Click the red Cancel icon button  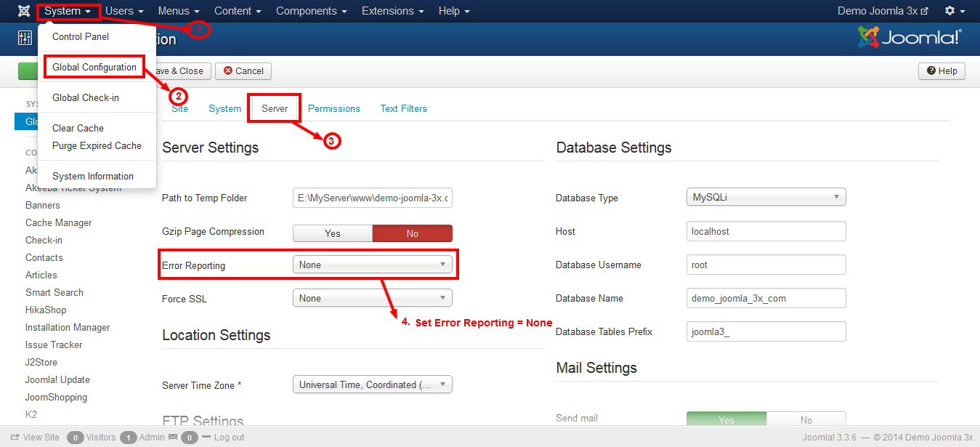pyautogui.click(x=243, y=71)
